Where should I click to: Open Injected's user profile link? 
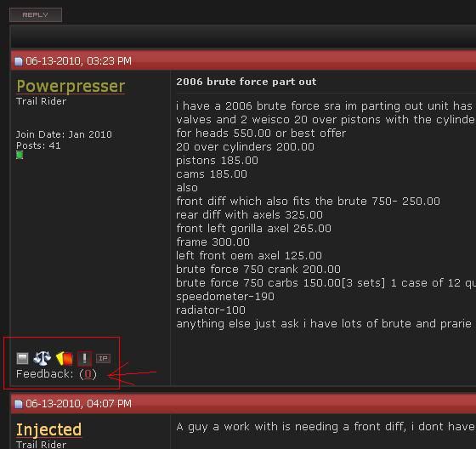(x=49, y=429)
